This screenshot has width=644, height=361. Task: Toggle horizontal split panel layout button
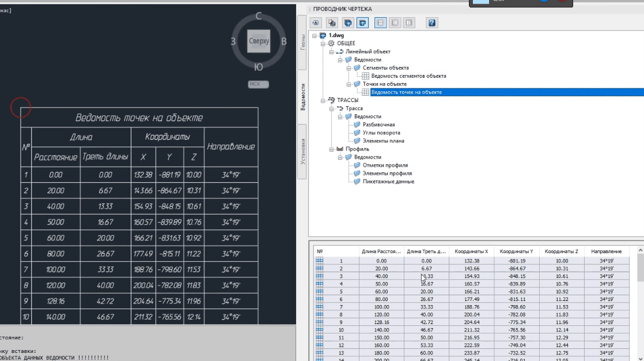(380, 23)
